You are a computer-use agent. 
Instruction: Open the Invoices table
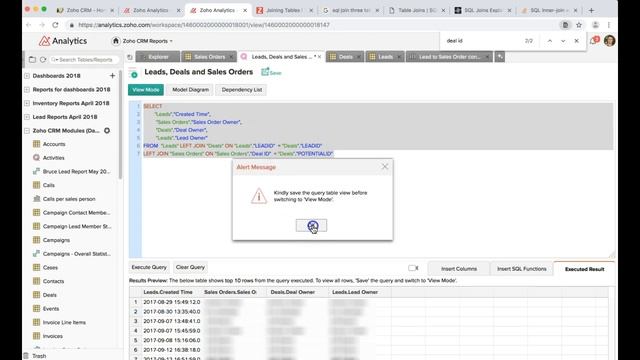pyautogui.click(x=52, y=336)
